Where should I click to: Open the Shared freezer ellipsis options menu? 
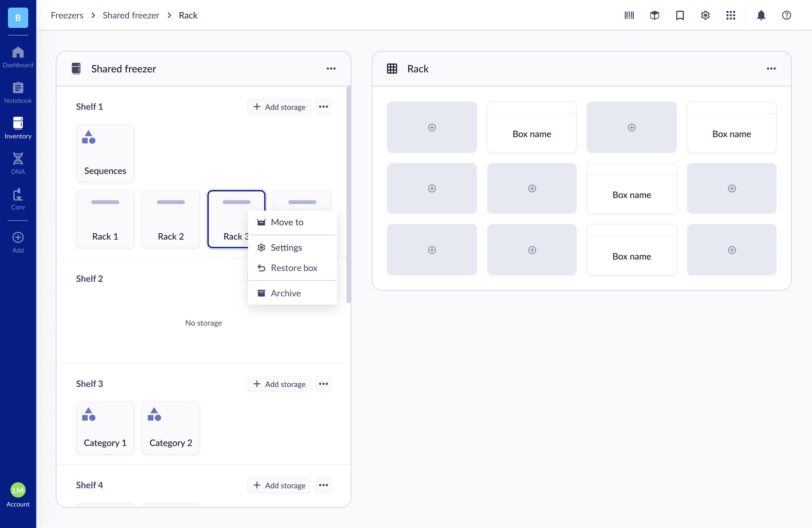coord(331,68)
